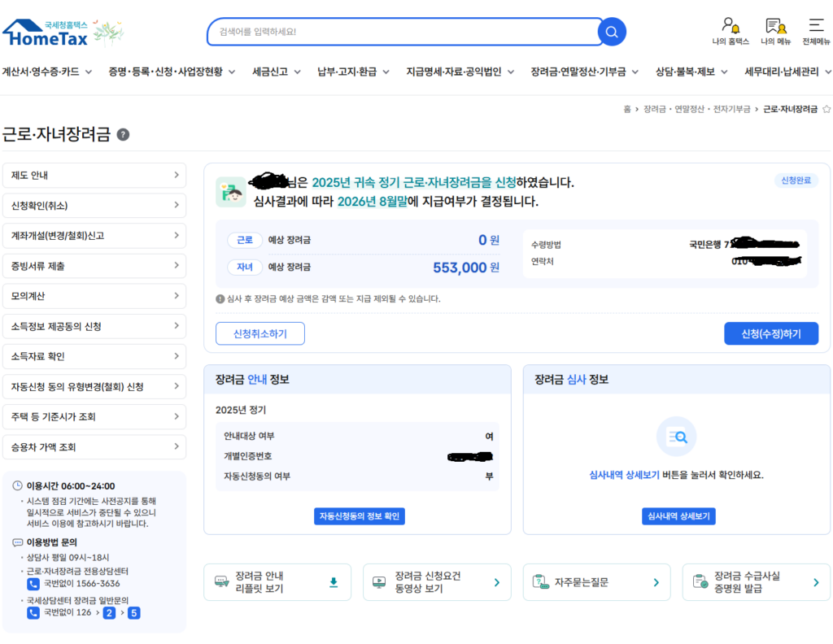Image resolution: width=833 pixels, height=644 pixels.
Task: Expand 상담·불복·제보 menu
Action: 691,72
